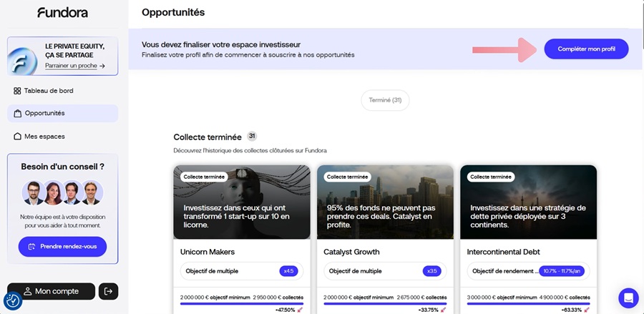Select Opportunités in sidebar
Screen dimensions: 644x314
tap(62, 113)
